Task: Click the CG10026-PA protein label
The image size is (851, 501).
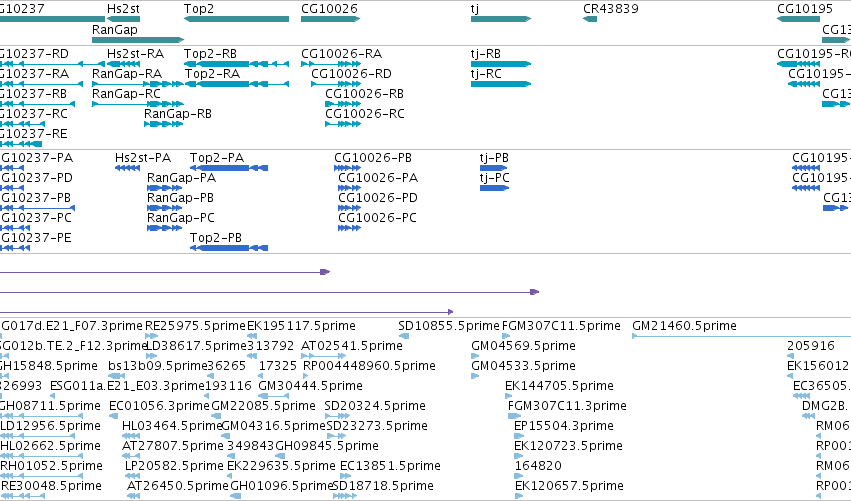Action: [x=378, y=178]
